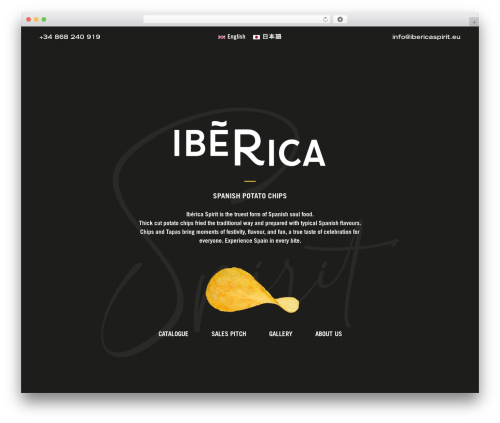This screenshot has width=500, height=423.
Task: Call phone number +34 868 240 919
Action: tap(70, 37)
